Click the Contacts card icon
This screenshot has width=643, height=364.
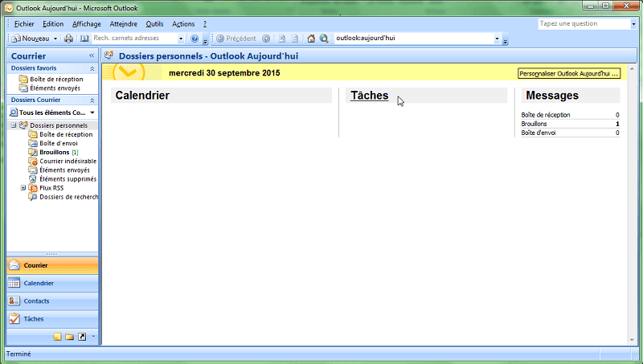click(14, 301)
